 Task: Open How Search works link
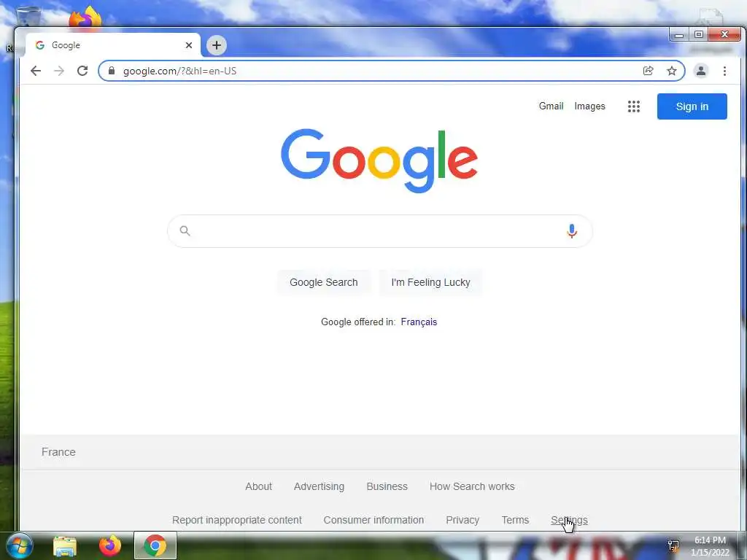point(472,486)
